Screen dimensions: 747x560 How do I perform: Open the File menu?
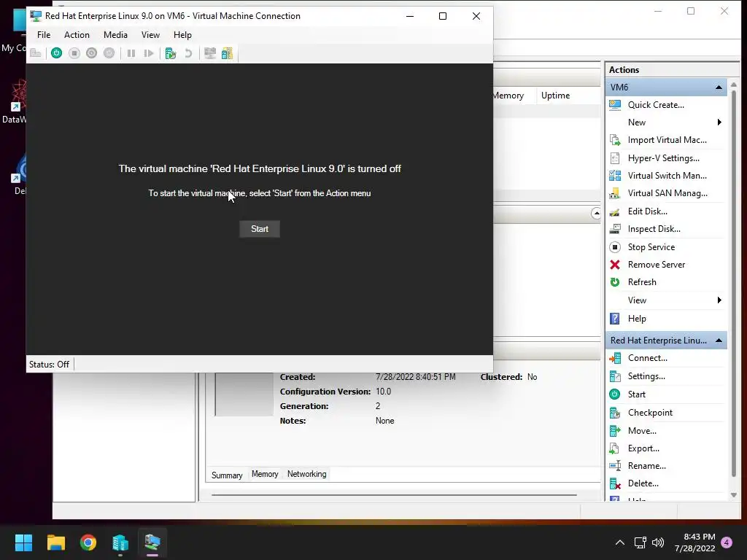pos(44,35)
